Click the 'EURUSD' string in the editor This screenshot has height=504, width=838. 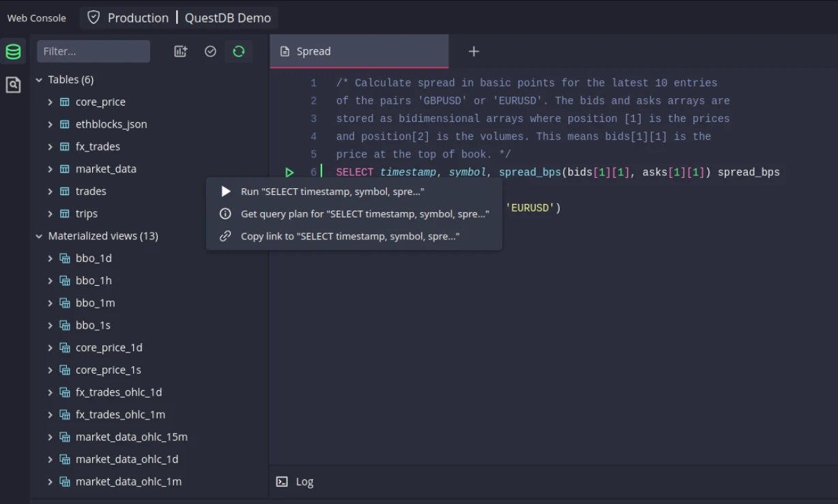(530, 208)
